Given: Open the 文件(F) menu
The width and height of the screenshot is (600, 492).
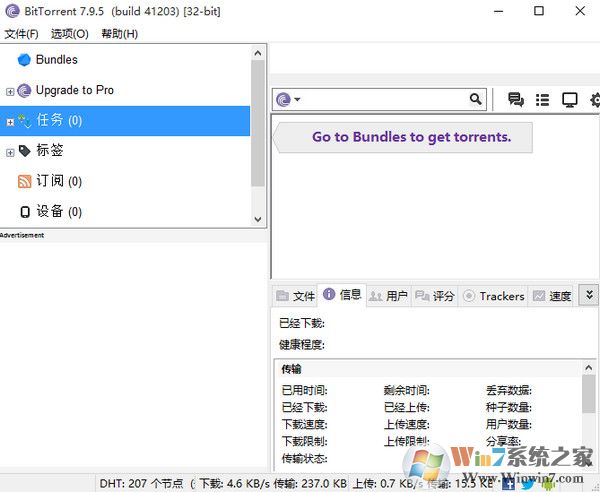Looking at the screenshot, I should click(x=21, y=34).
